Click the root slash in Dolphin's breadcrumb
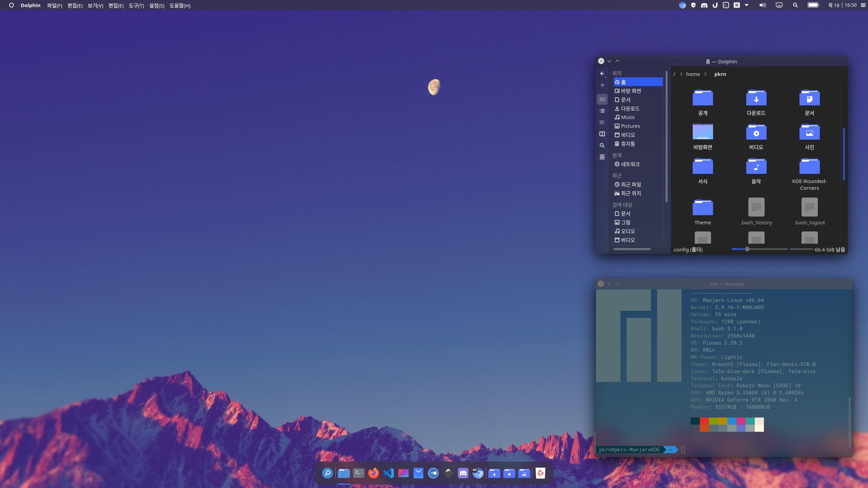868x488 pixels. tap(674, 74)
